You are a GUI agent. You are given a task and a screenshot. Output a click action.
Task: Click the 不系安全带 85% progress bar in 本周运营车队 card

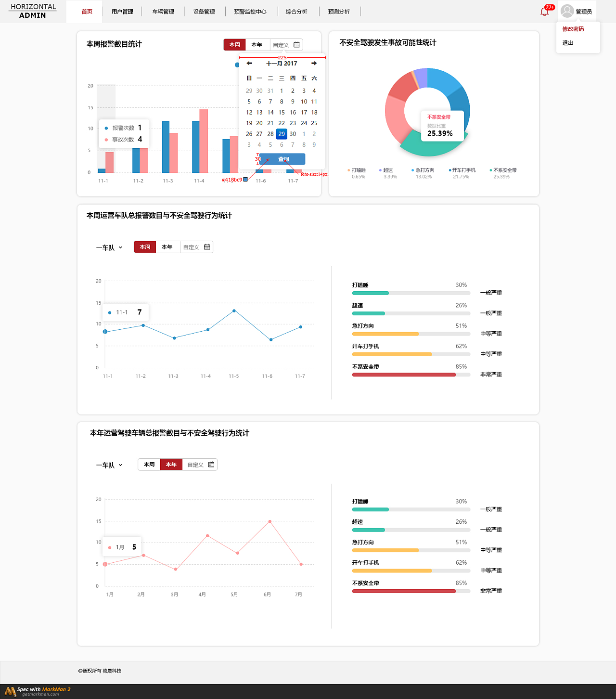tap(411, 375)
